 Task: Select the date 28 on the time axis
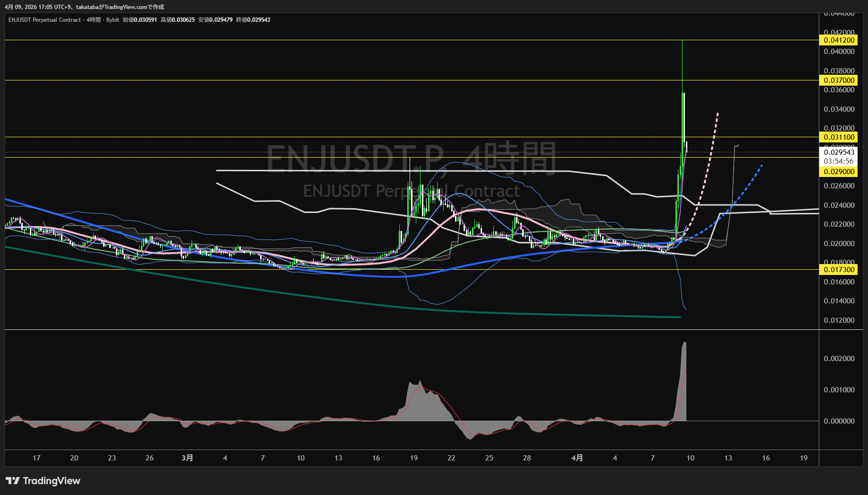[527, 458]
